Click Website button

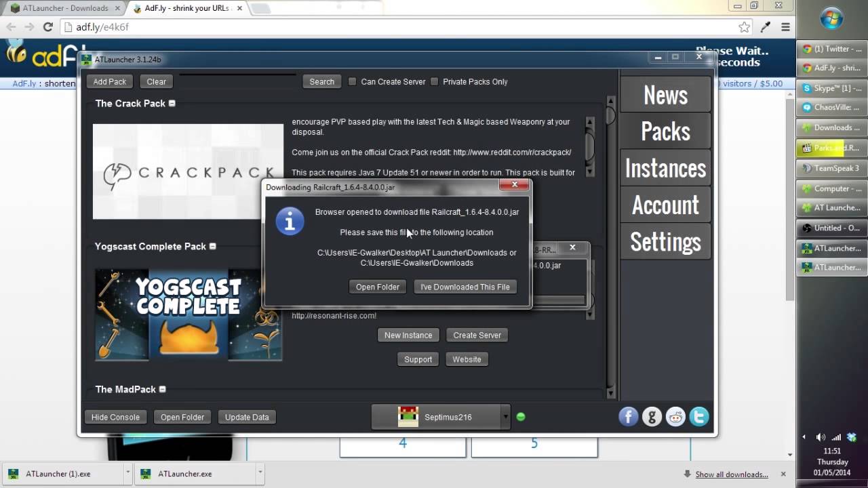(467, 359)
